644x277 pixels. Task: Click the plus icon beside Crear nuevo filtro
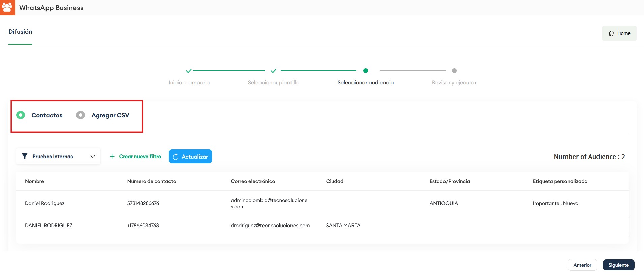coord(112,157)
